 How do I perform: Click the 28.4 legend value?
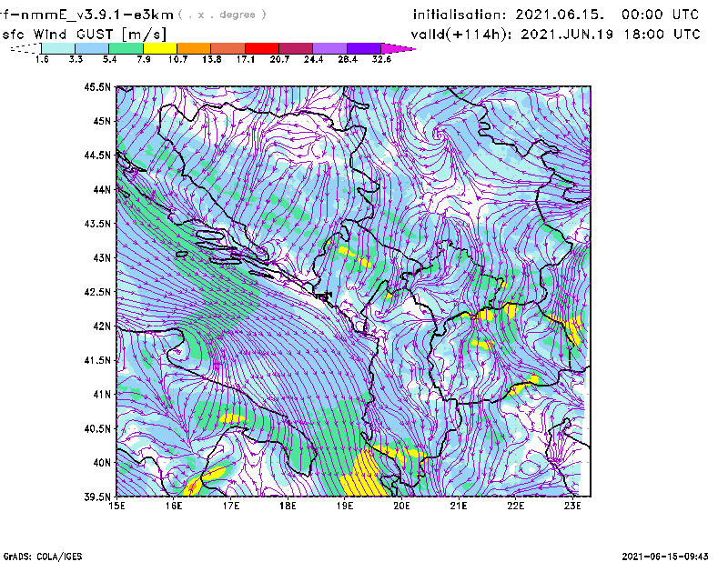tap(348, 59)
